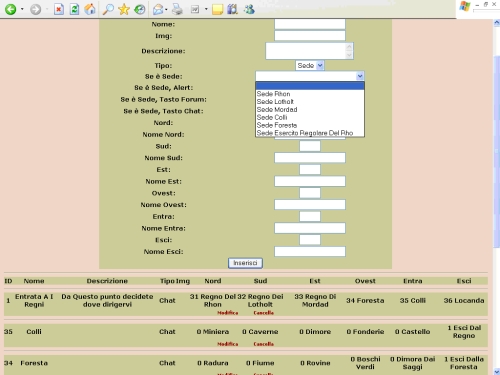Click the cell '34 Foresta' in Ovest column

click(365, 300)
